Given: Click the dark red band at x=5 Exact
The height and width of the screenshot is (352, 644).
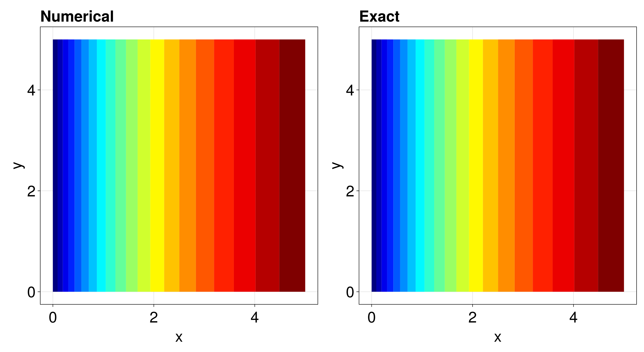Looking at the screenshot, I should (x=615, y=173).
